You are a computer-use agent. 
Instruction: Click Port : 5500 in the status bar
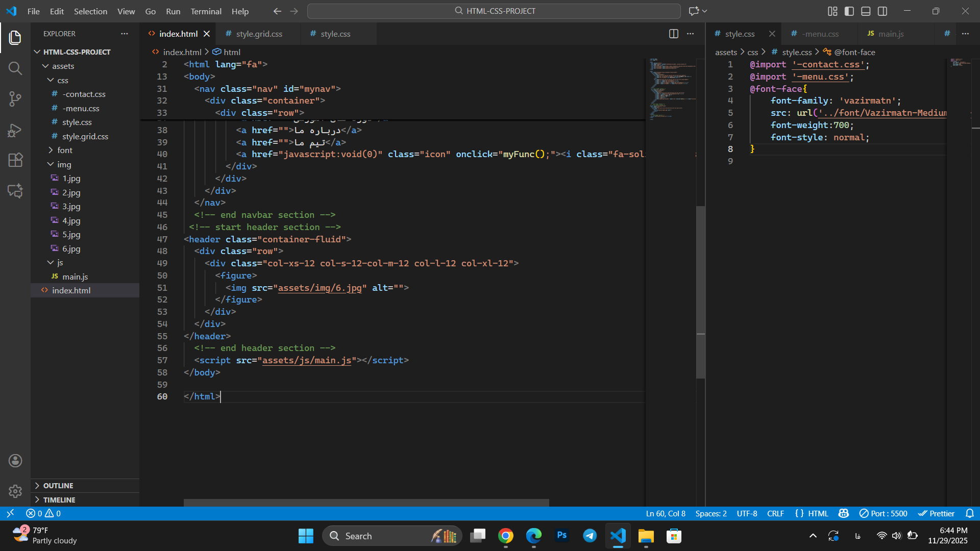[884, 513]
